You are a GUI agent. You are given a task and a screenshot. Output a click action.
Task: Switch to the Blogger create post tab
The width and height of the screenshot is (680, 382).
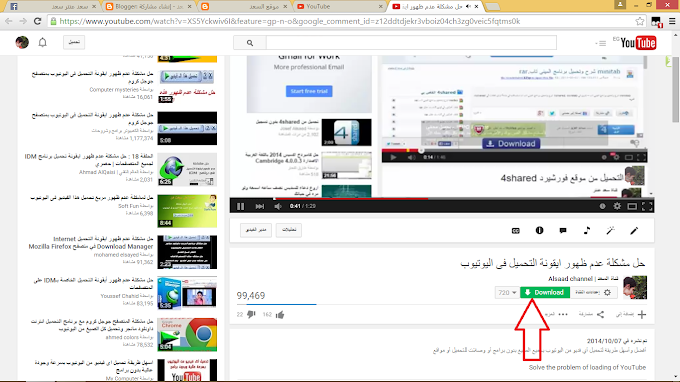tap(150, 7)
